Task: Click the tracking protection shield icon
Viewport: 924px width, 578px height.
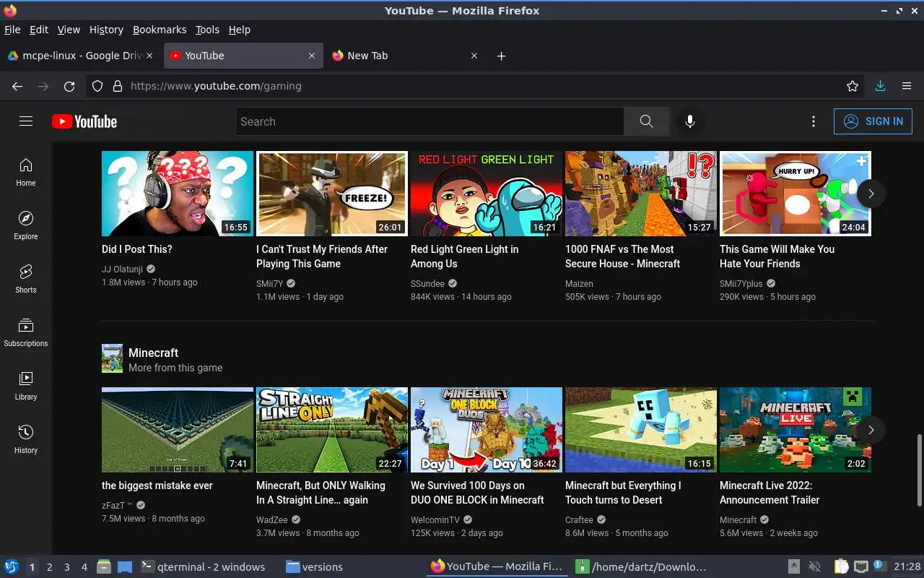Action: click(x=98, y=86)
